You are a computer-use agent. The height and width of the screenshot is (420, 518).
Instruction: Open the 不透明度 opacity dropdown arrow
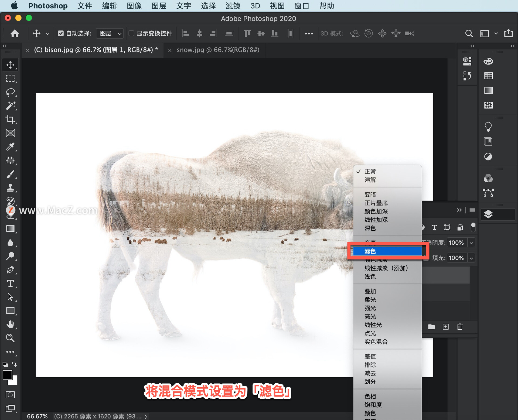[x=472, y=243]
